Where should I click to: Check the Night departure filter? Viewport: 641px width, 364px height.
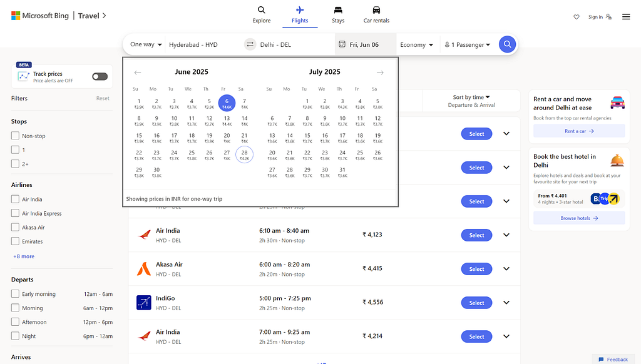point(15,336)
